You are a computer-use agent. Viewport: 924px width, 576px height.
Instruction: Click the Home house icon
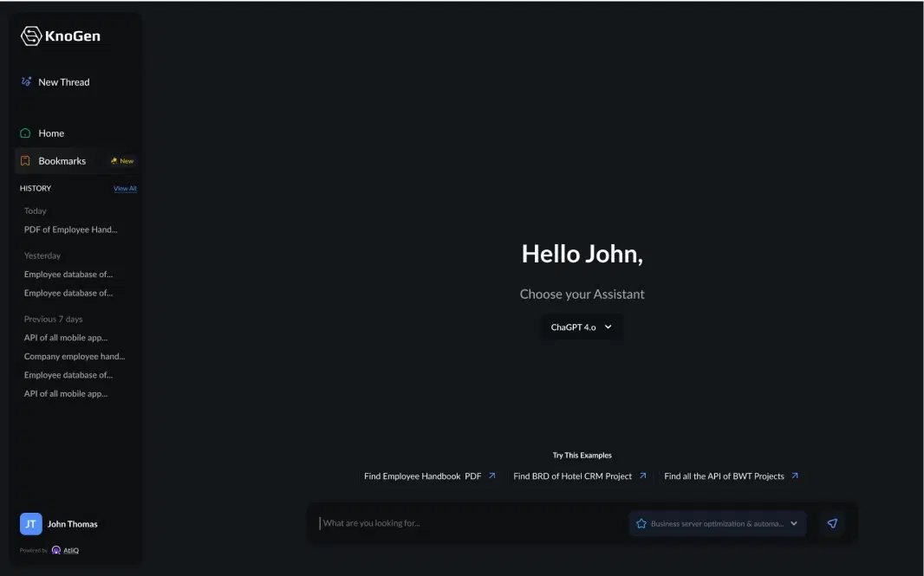click(25, 133)
